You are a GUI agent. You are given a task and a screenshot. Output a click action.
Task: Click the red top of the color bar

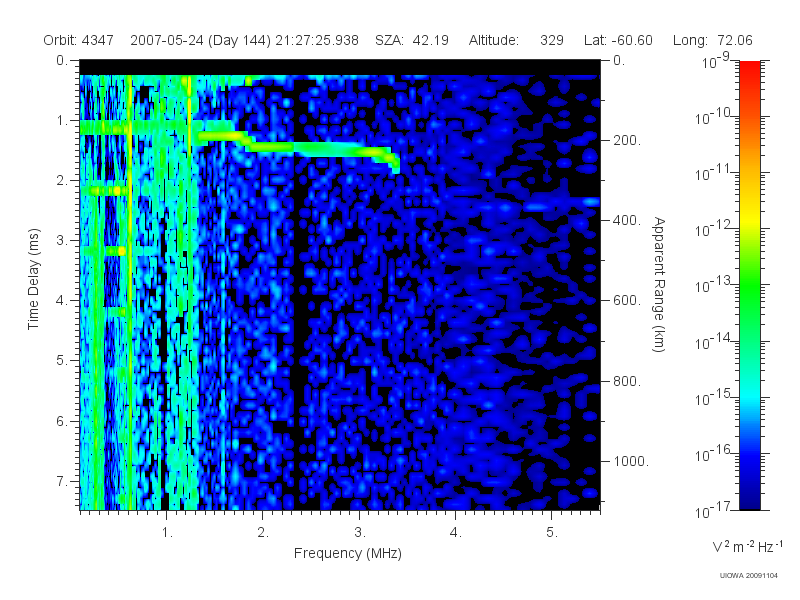(x=750, y=69)
